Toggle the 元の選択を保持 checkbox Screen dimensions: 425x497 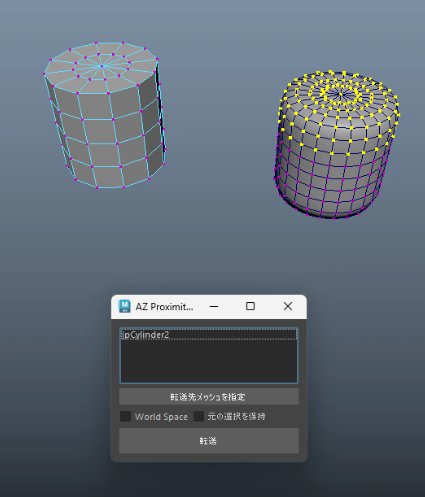click(199, 416)
